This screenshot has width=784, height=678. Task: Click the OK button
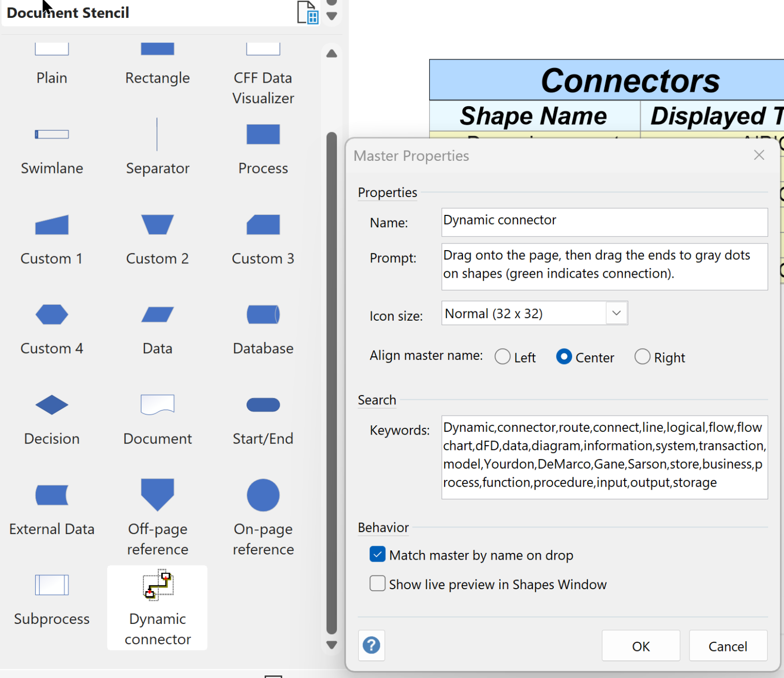coord(641,645)
